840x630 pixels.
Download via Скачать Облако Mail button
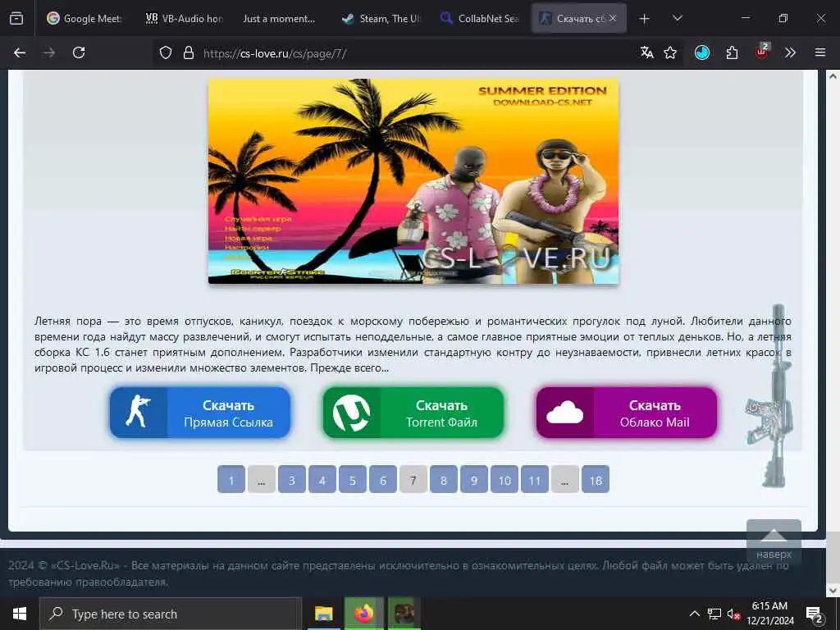click(626, 413)
